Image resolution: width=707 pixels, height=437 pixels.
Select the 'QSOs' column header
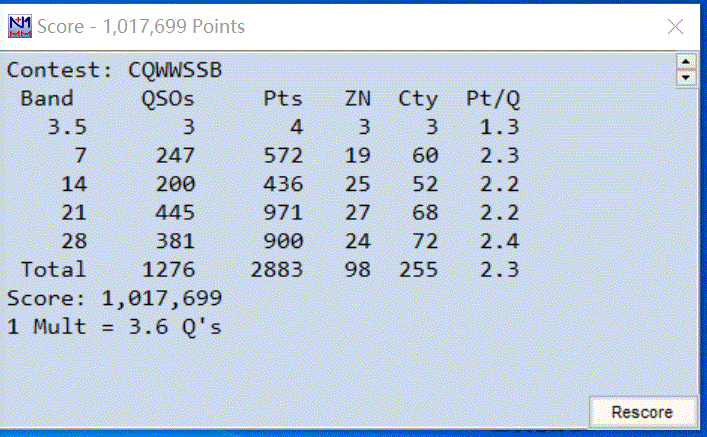(x=168, y=99)
